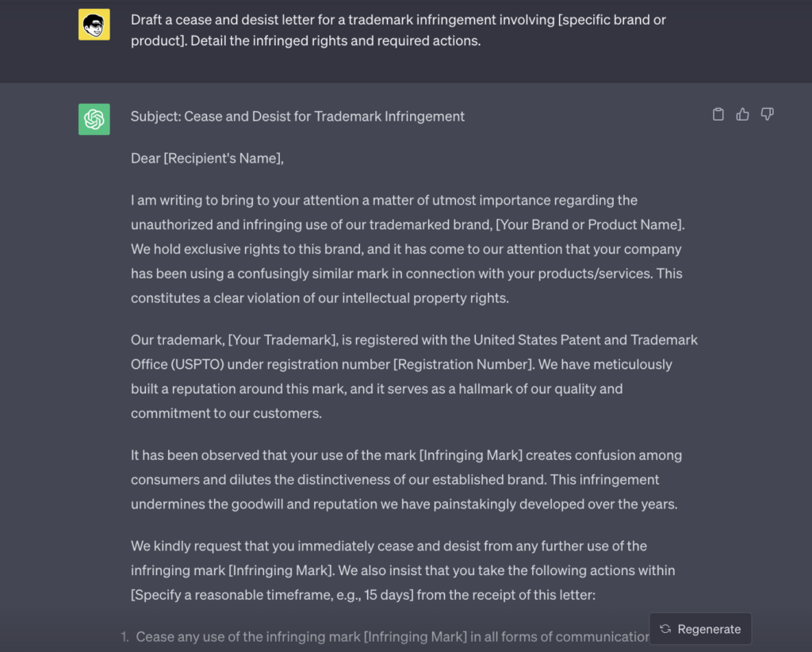This screenshot has height=652, width=812.
Task: Select the [Your Brand or Product Name] placeholder
Action: pos(588,224)
